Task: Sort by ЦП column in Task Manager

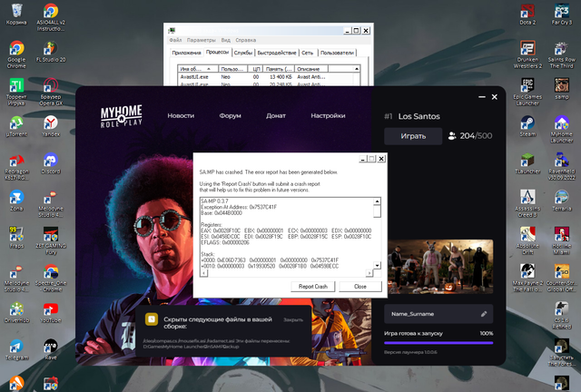Action: tap(256, 69)
